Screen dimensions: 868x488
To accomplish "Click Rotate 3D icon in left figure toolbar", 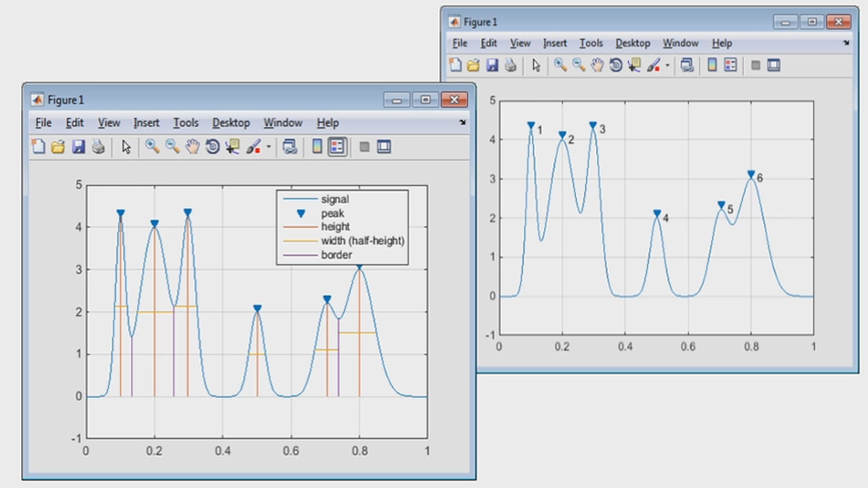I will [212, 146].
